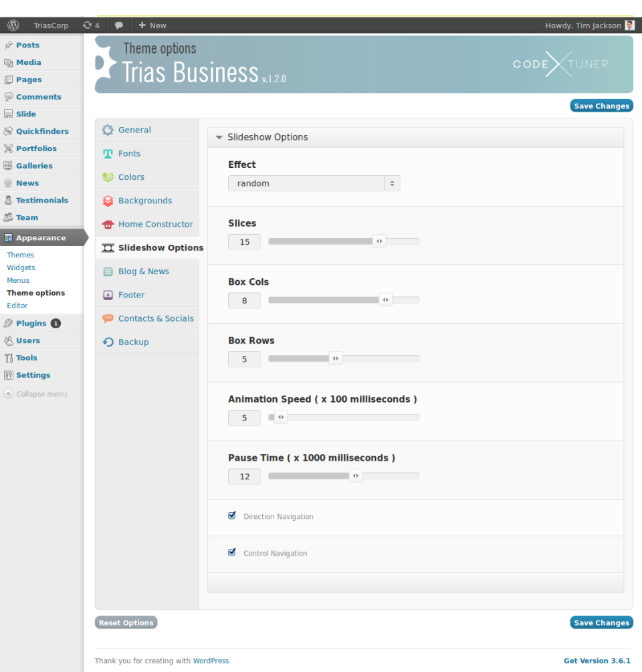Open the Effect dropdown set to random
This screenshot has width=642, height=672.
coord(314,183)
